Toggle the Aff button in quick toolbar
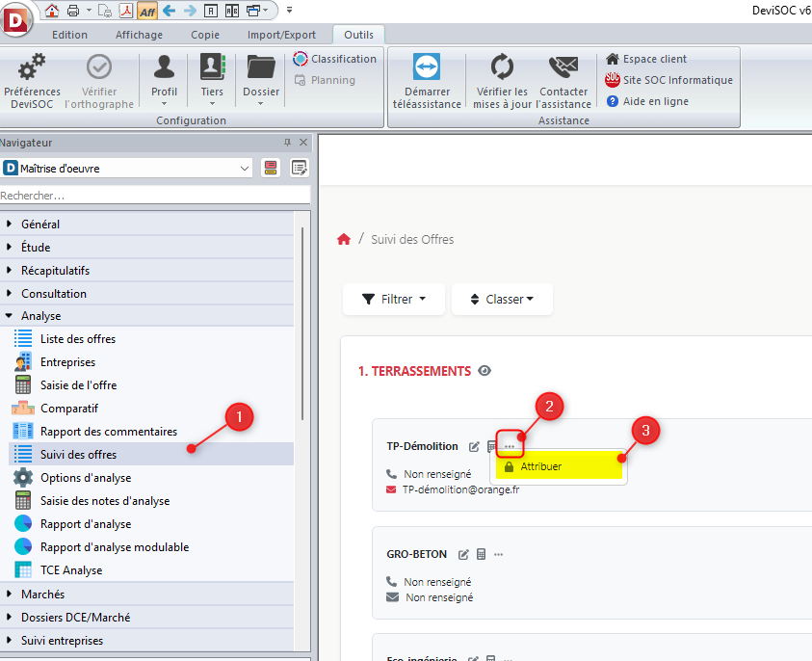 click(146, 11)
